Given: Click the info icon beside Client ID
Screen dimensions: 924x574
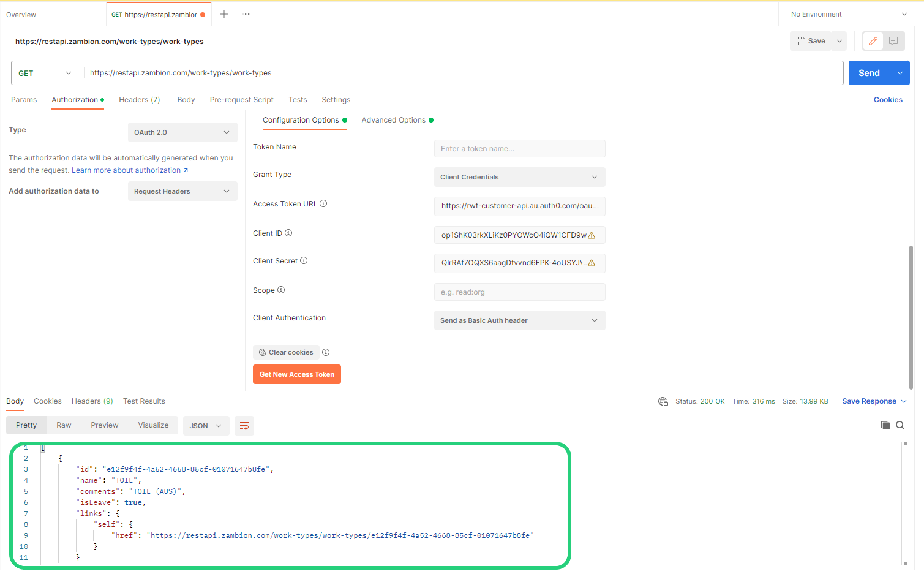Looking at the screenshot, I should 288,233.
